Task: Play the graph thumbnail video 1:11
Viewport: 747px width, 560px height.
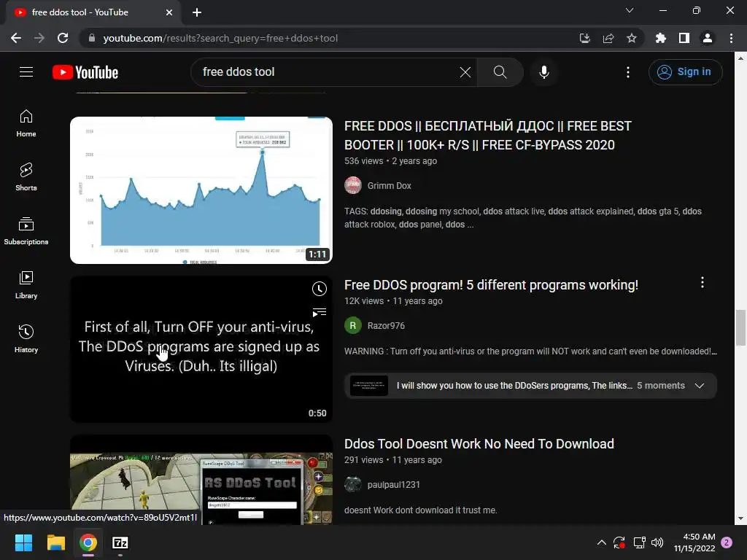Action: [x=201, y=190]
